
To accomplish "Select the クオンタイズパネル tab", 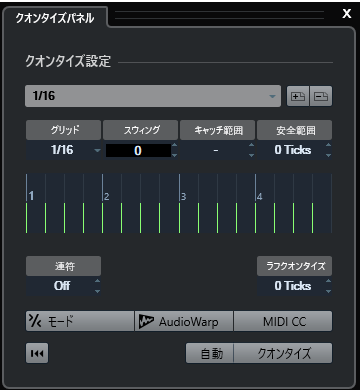I will pos(55,18).
